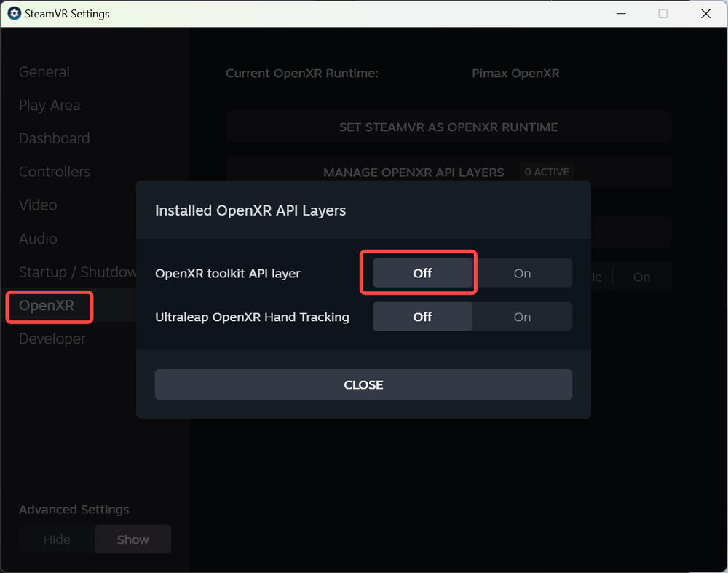Viewport: 728px width, 573px height.
Task: Set Ultraleap OpenXR Hand Tracking to On
Action: click(x=522, y=317)
